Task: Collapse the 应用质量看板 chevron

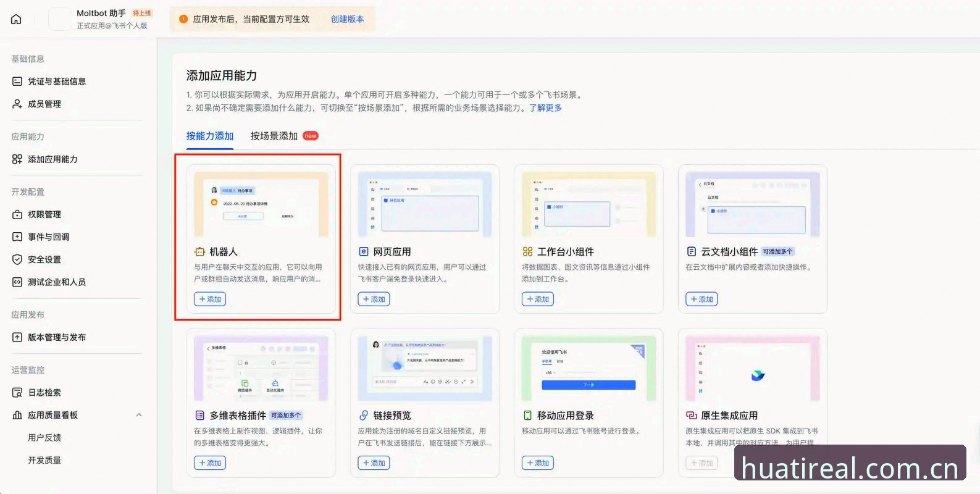Action: (x=139, y=415)
